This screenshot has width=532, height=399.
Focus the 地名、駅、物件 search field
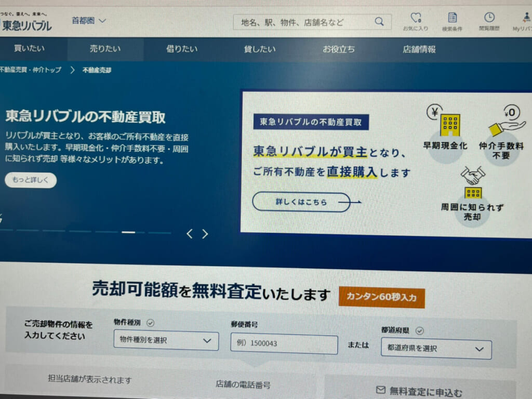coord(312,22)
